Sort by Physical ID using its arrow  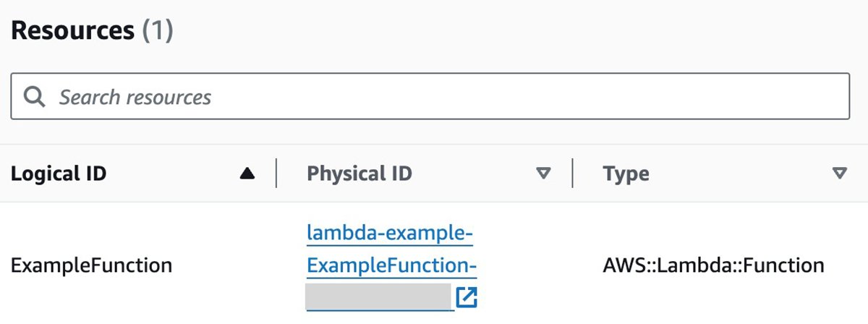542,174
